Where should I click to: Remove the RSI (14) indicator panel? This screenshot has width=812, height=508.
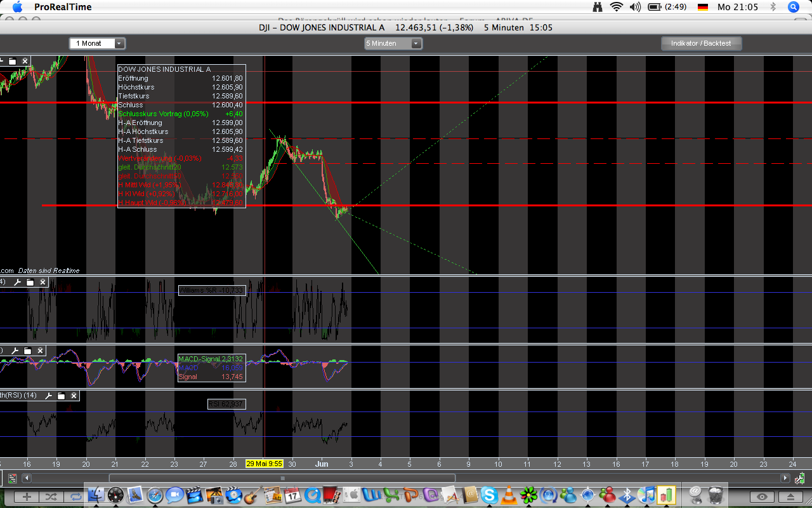(74, 396)
